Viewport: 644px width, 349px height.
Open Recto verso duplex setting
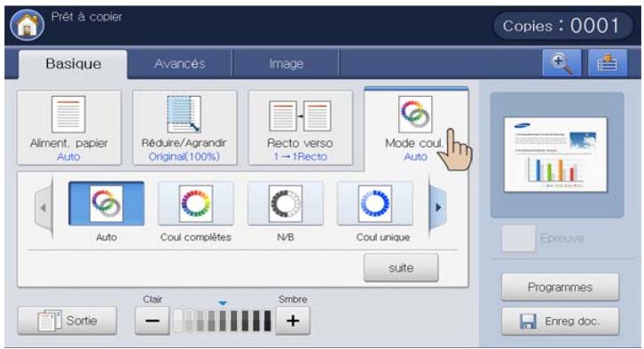(x=300, y=128)
